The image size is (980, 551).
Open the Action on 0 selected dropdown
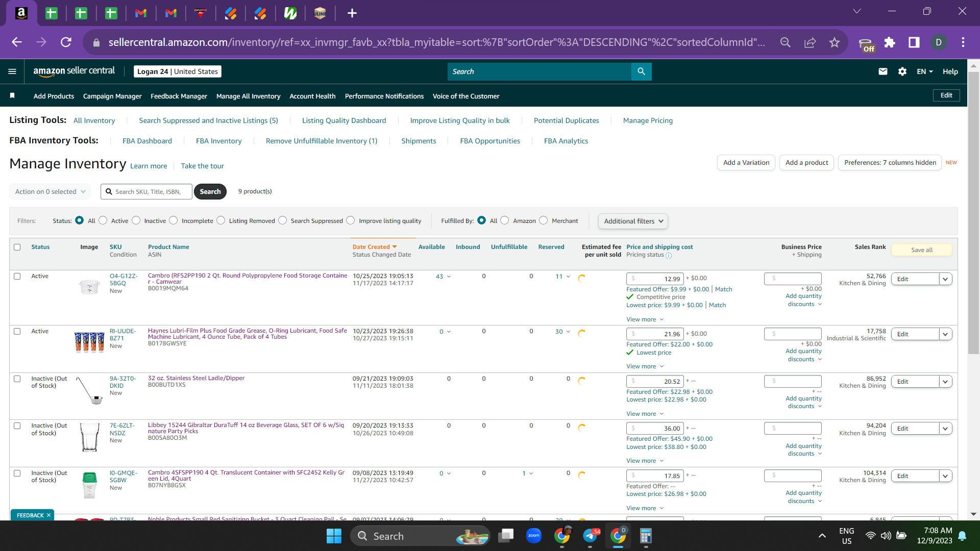pyautogui.click(x=50, y=191)
